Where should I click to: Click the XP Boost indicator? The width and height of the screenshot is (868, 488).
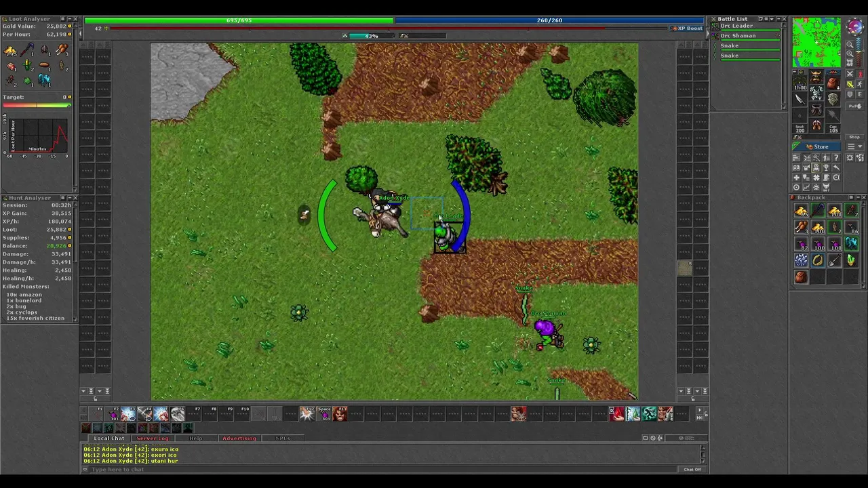coord(687,28)
